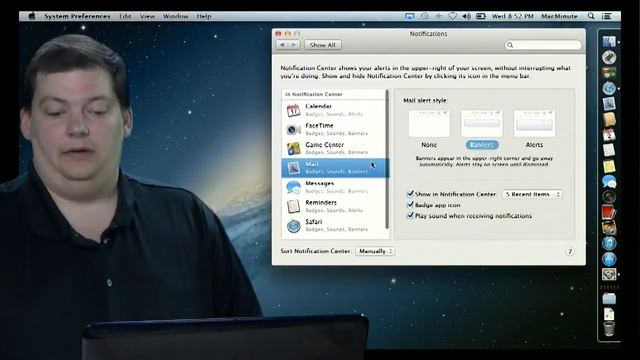Click the Show All button
Image resolution: width=640 pixels, height=360 pixels.
[322, 45]
